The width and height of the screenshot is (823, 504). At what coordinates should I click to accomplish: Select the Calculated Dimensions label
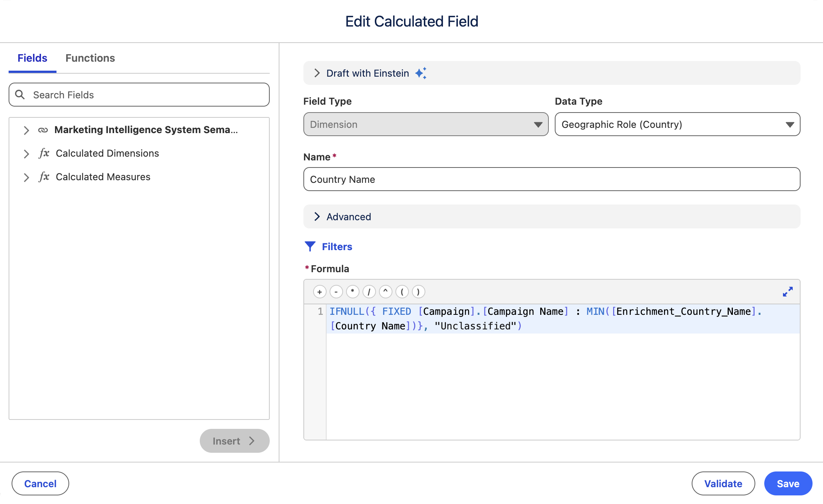pos(107,153)
